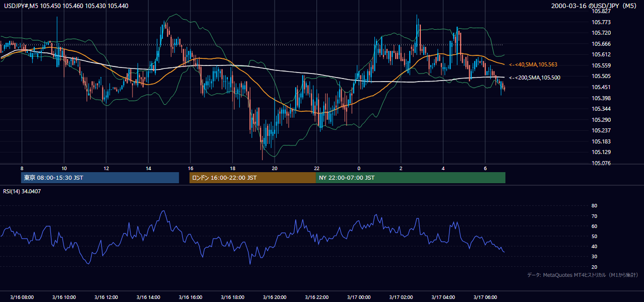
Task: Select the NY 22:00-07:00 JST session bar
Action: 411,178
